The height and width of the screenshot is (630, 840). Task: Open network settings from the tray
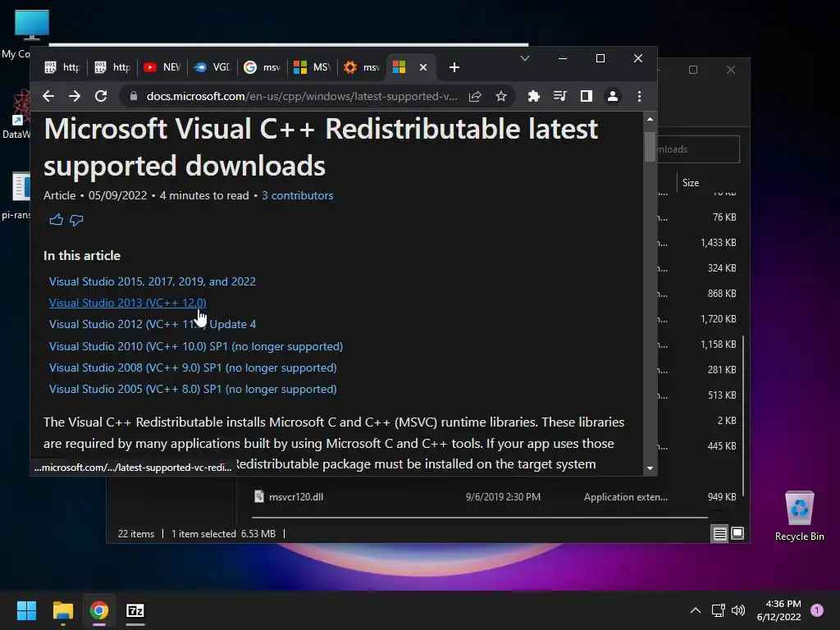click(718, 610)
